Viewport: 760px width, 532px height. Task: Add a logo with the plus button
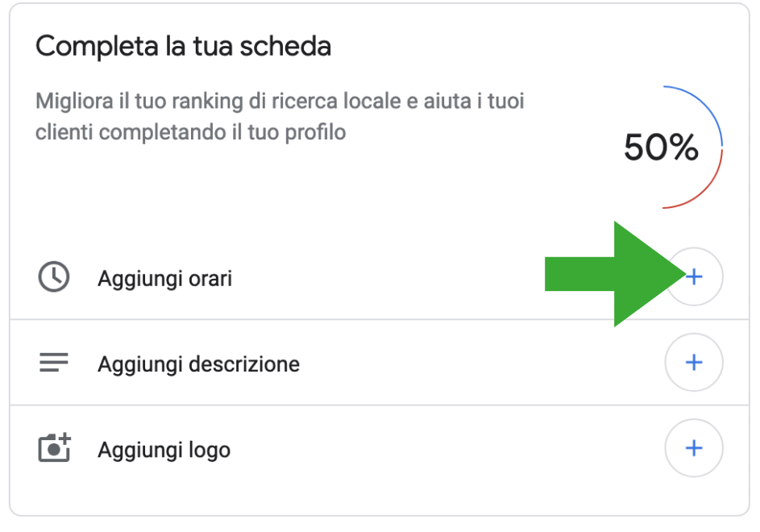click(694, 448)
